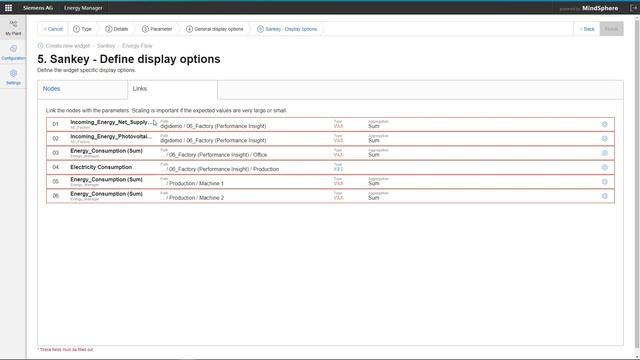The height and width of the screenshot is (360, 640).
Task: Open Configuration in the sidebar
Action: click(13, 53)
